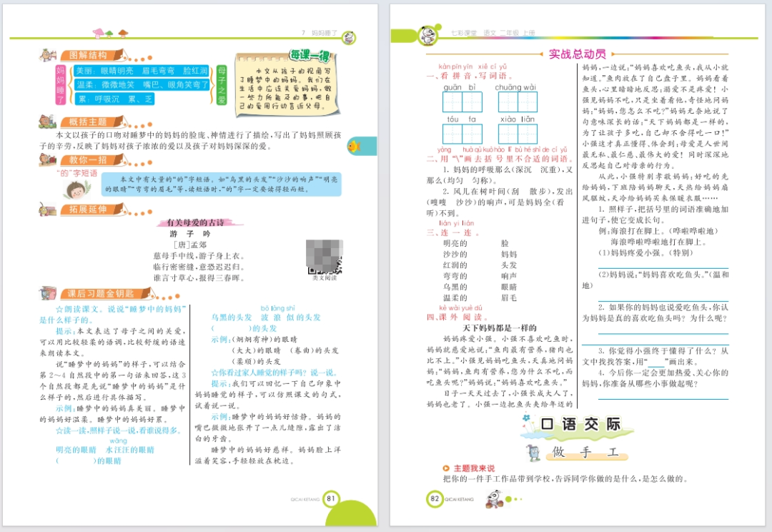Click the 温柔 row in the structure diagram
The width and height of the screenshot is (772, 532).
coord(142,84)
